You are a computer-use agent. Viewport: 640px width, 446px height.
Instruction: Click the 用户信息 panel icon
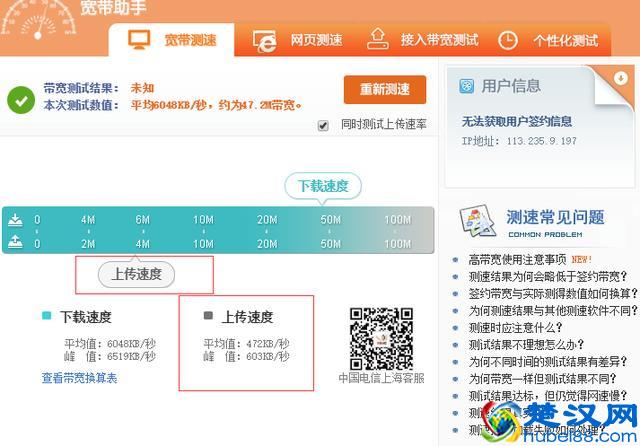pyautogui.click(x=467, y=86)
